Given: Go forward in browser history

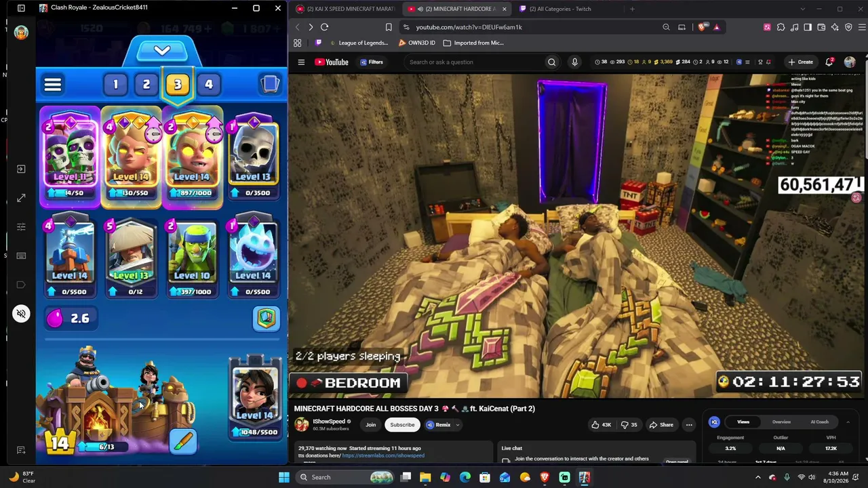Looking at the screenshot, I should click(311, 27).
